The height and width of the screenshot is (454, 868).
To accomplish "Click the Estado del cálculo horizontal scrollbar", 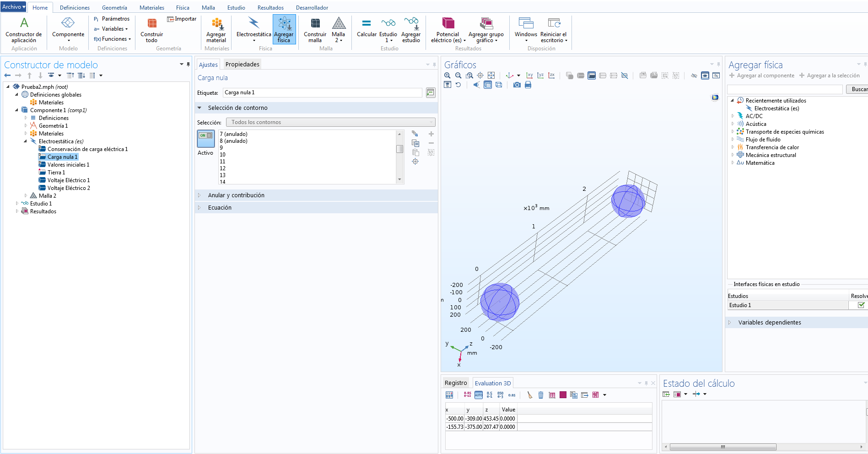I will tap(723, 447).
